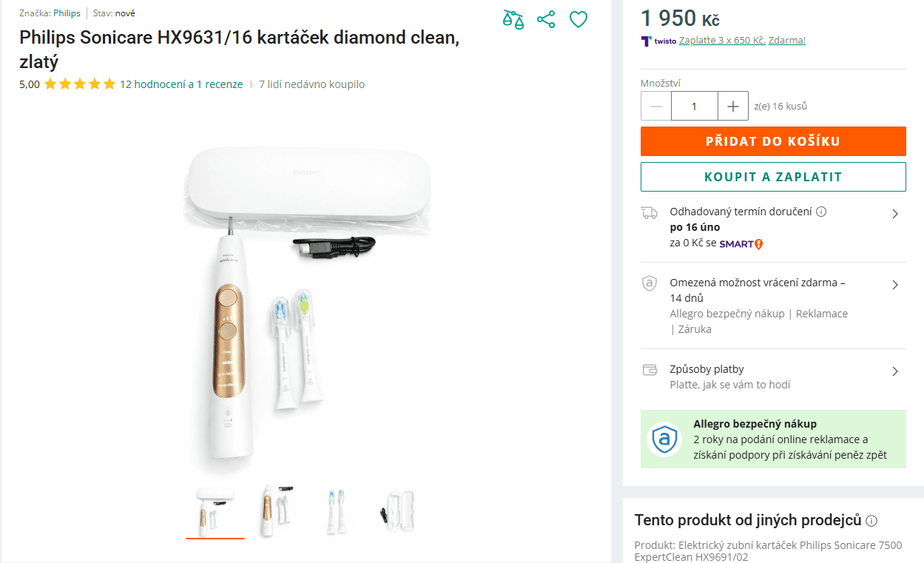Click the payment card icon

point(648,370)
